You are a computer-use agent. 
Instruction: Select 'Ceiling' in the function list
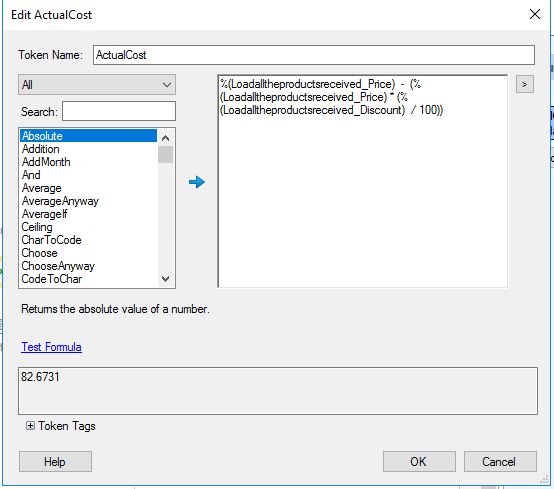coord(88,227)
